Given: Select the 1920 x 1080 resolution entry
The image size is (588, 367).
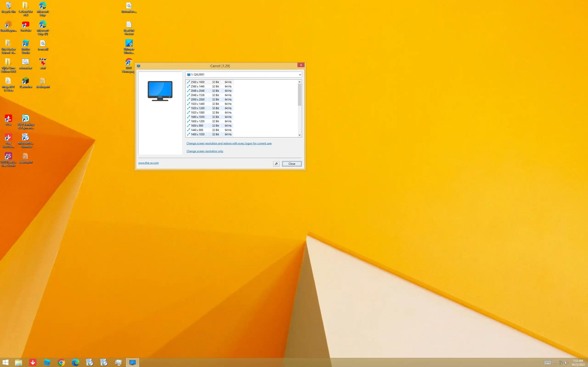Looking at the screenshot, I should 198,113.
